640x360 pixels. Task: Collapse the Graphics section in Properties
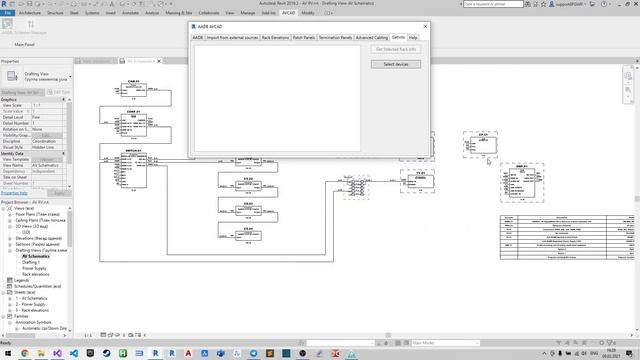[63, 100]
